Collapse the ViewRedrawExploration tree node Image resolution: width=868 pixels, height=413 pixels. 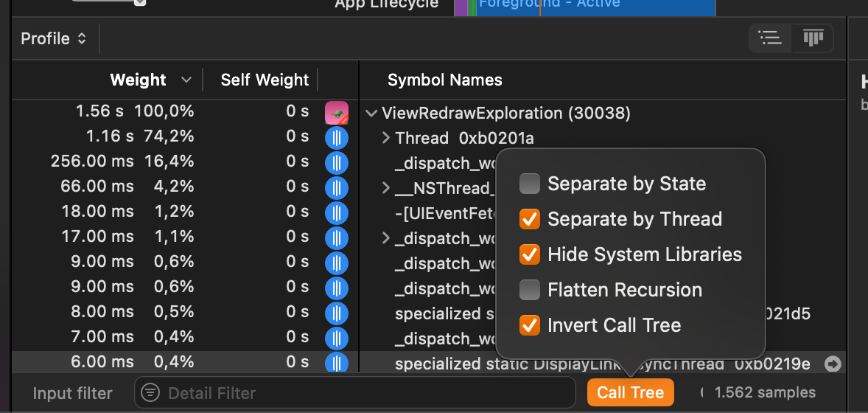(371, 114)
